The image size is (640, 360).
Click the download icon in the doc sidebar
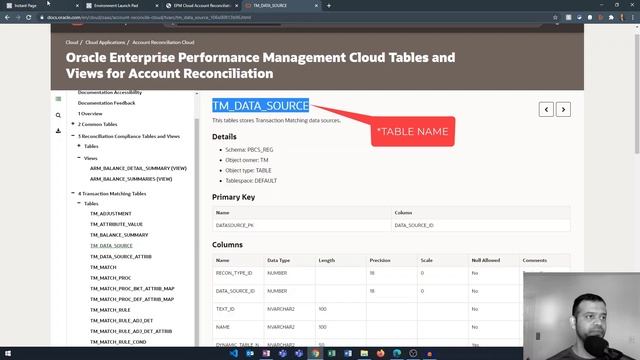[58, 131]
